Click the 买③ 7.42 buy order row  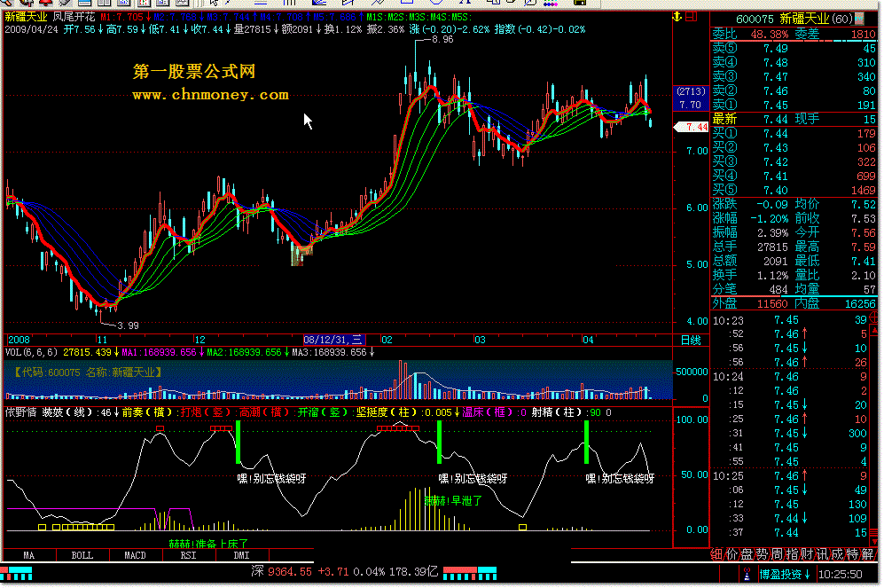[794, 161]
